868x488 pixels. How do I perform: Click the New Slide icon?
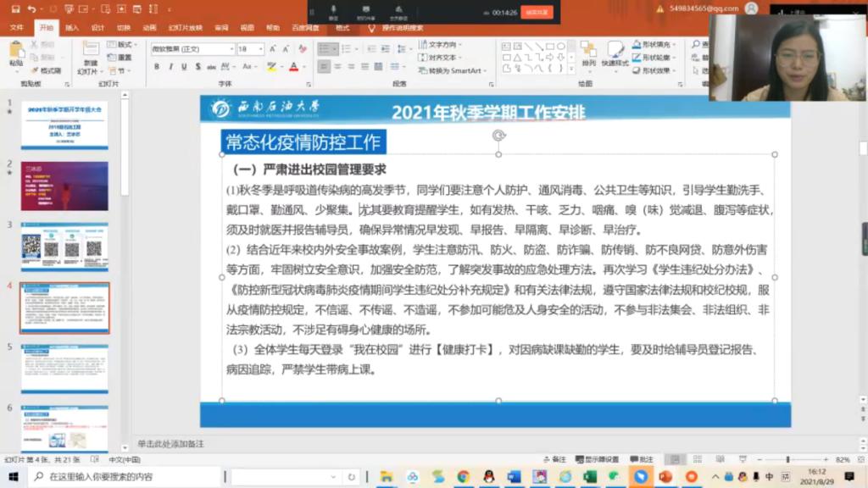[x=90, y=56]
